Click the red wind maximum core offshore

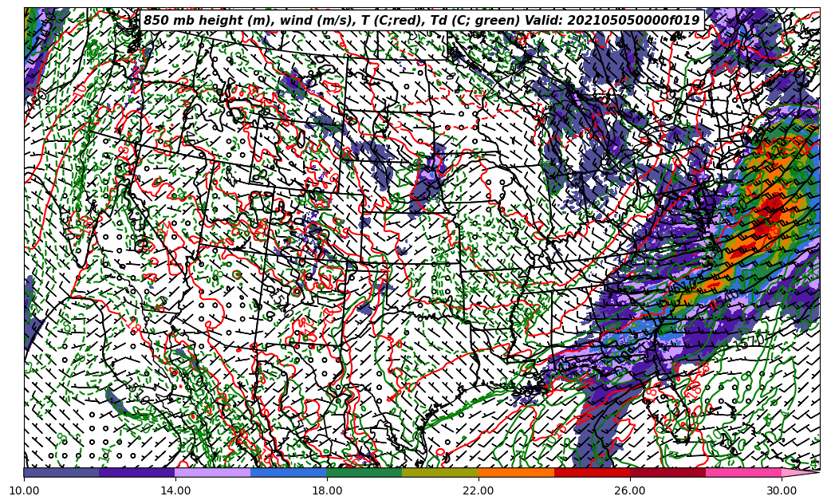point(770,211)
